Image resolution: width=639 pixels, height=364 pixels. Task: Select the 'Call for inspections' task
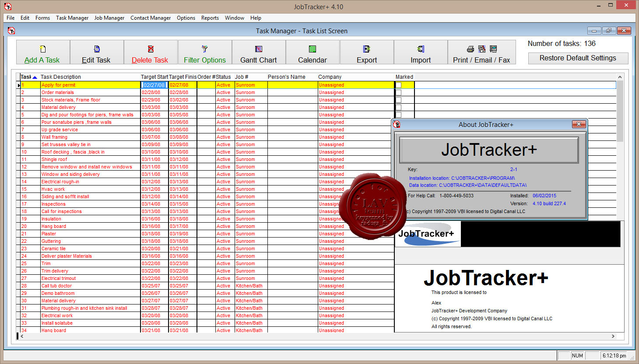pyautogui.click(x=61, y=212)
